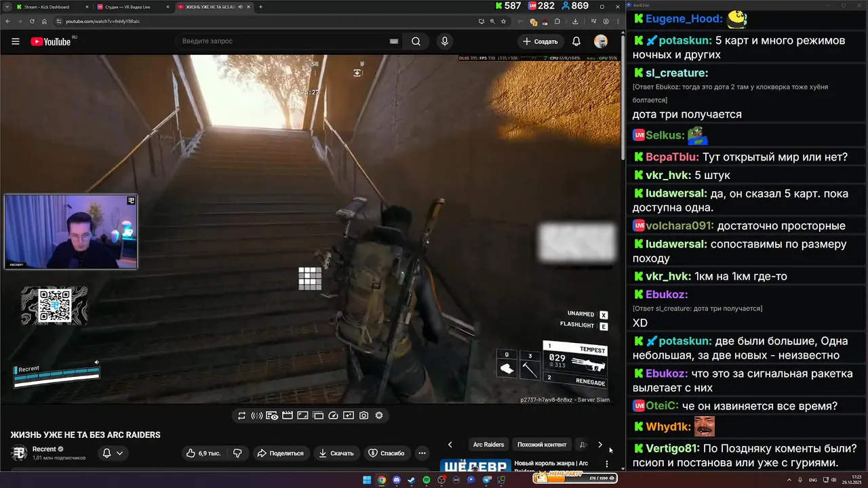Open enhancer settings gear icon
868x488 pixels.
click(379, 415)
